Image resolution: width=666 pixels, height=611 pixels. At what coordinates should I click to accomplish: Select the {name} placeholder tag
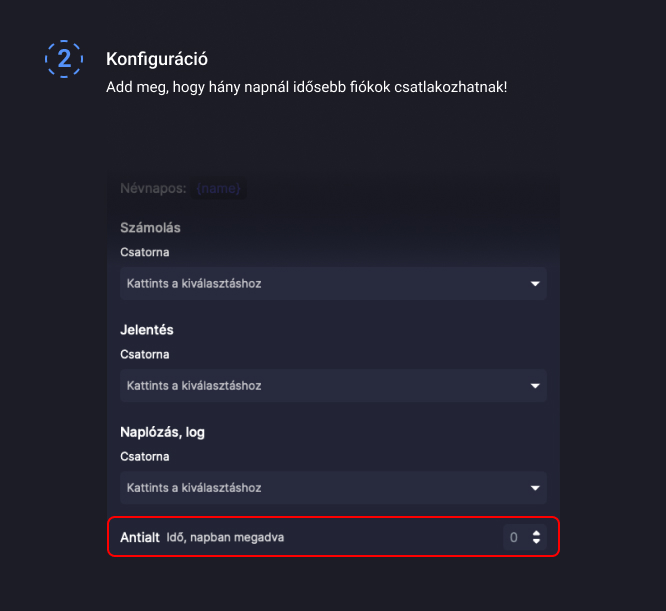pos(219,188)
